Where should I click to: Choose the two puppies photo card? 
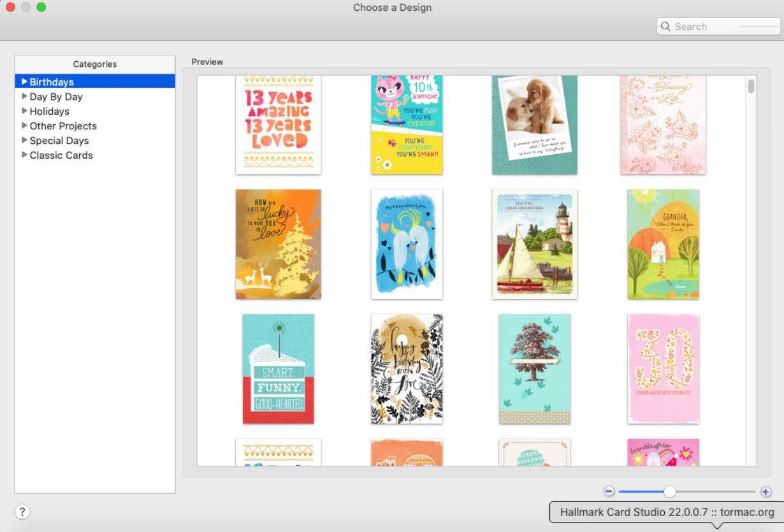pyautogui.click(x=535, y=124)
